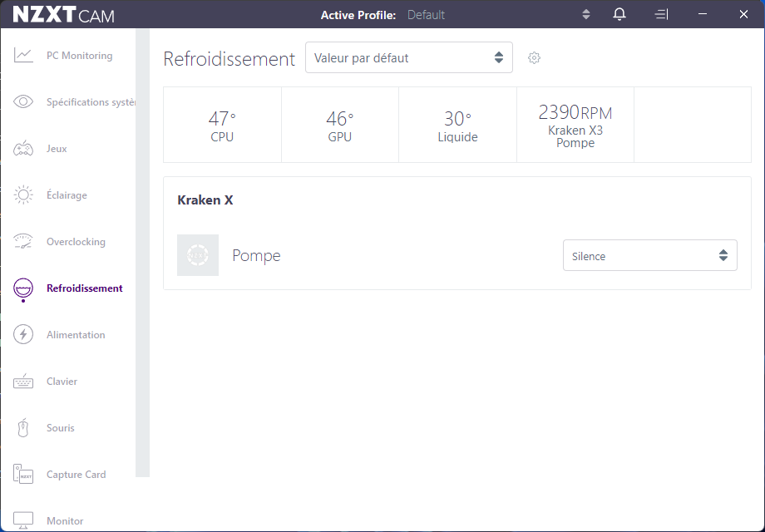
Task: Open the Overclocking gauge icon
Action: click(x=23, y=242)
